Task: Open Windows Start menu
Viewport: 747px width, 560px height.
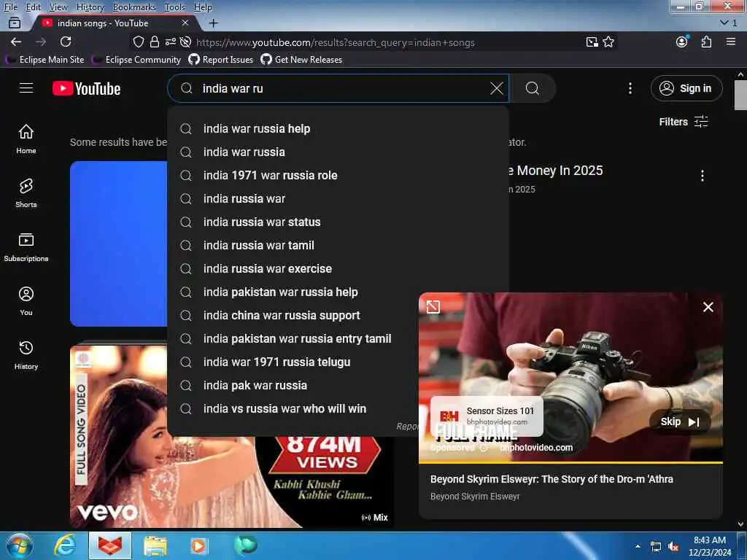Action: pyautogui.click(x=20, y=545)
